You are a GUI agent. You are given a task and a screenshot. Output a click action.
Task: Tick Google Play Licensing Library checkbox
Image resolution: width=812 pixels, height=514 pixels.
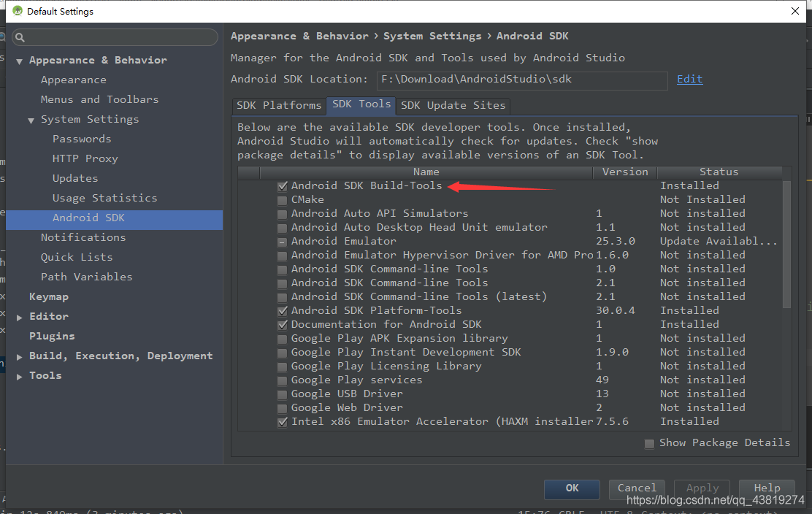tap(283, 367)
